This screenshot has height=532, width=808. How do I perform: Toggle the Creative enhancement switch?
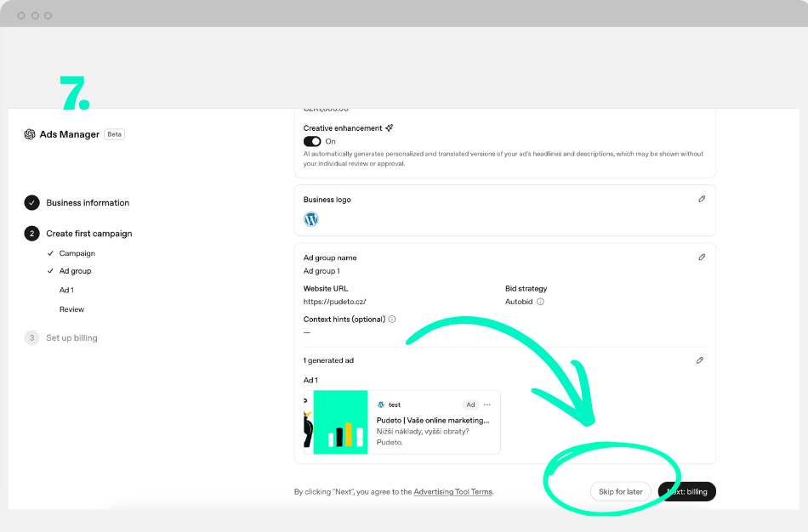(x=312, y=142)
